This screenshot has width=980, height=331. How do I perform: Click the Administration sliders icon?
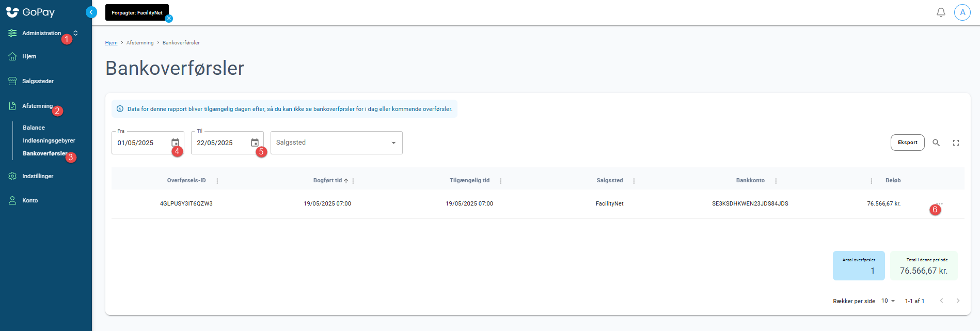click(x=12, y=33)
